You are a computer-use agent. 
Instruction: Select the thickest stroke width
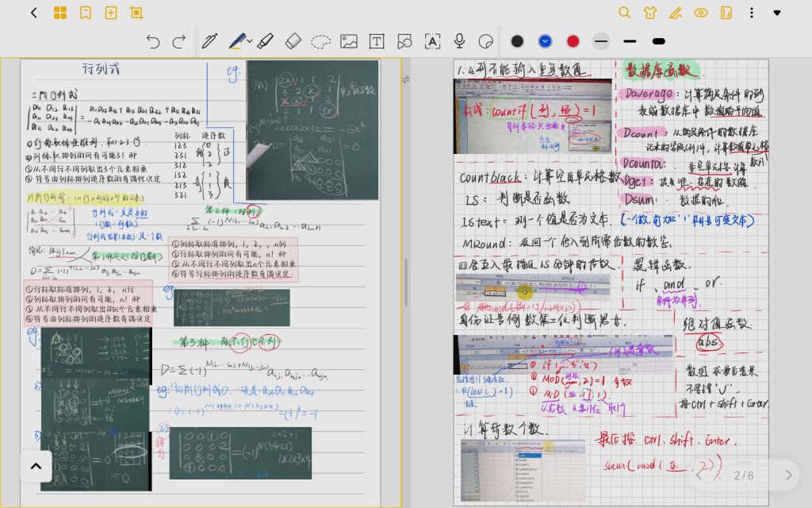(658, 41)
